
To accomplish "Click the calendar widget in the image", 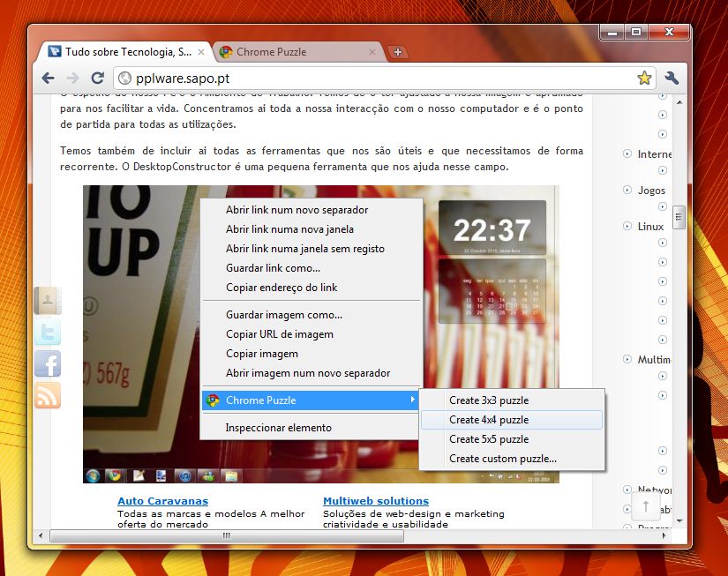I will [x=492, y=291].
